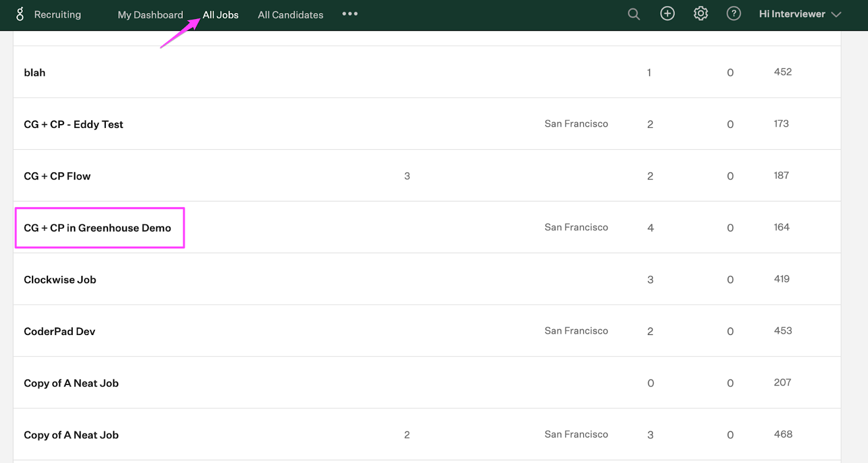Viewport: 868px width, 463px height.
Task: Click value 207 in Copy of A Neat Job row
Action: point(782,382)
